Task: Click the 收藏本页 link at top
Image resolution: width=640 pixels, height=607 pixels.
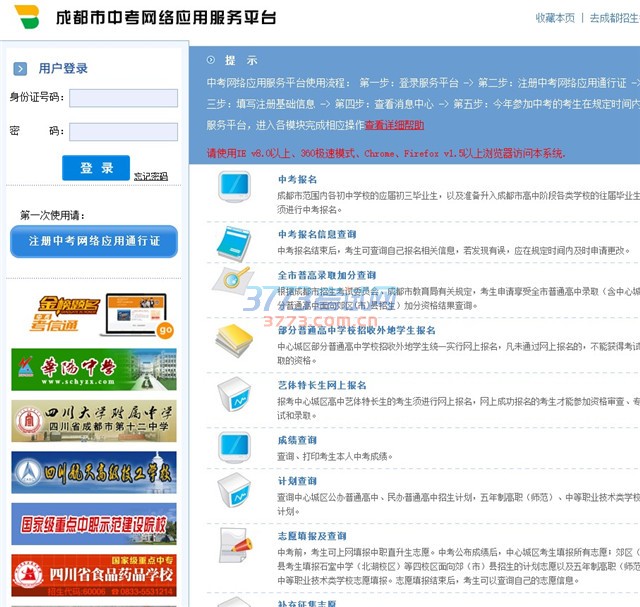Action: coord(555,17)
